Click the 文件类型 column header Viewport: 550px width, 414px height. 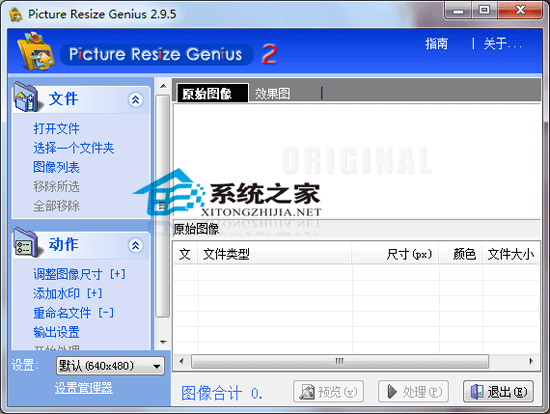[x=275, y=254]
